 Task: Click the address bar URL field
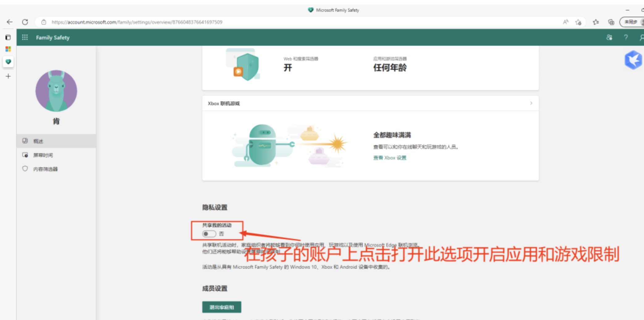pyautogui.click(x=137, y=22)
